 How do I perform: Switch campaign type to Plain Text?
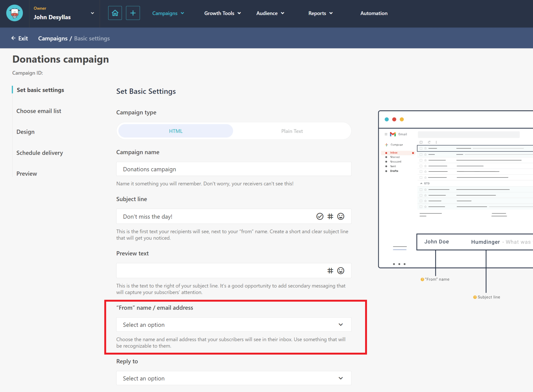(x=292, y=131)
